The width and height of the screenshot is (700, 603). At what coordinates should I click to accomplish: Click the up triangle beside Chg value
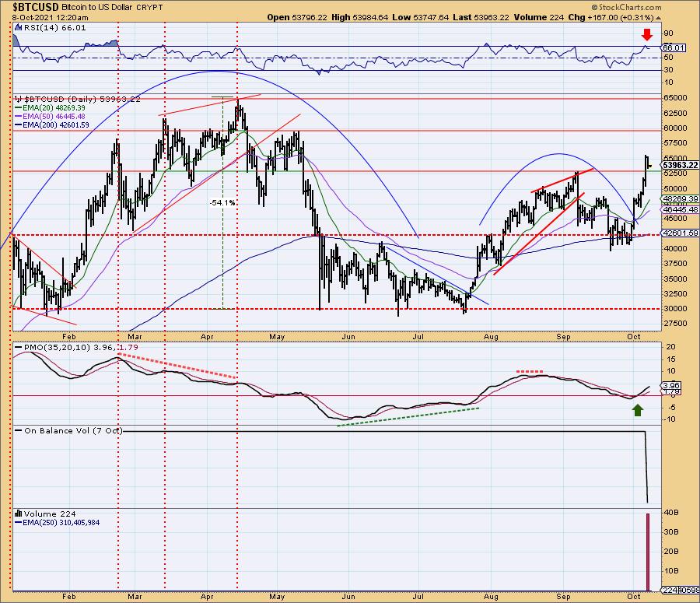click(x=659, y=18)
